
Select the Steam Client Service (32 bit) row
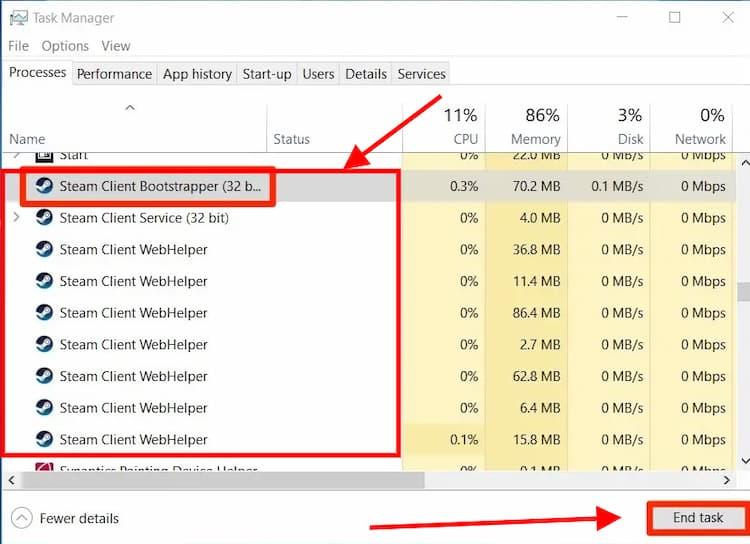(371, 217)
